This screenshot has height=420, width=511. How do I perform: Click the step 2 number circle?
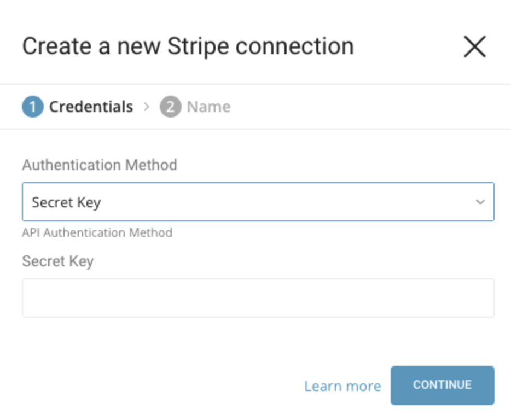pyautogui.click(x=170, y=107)
